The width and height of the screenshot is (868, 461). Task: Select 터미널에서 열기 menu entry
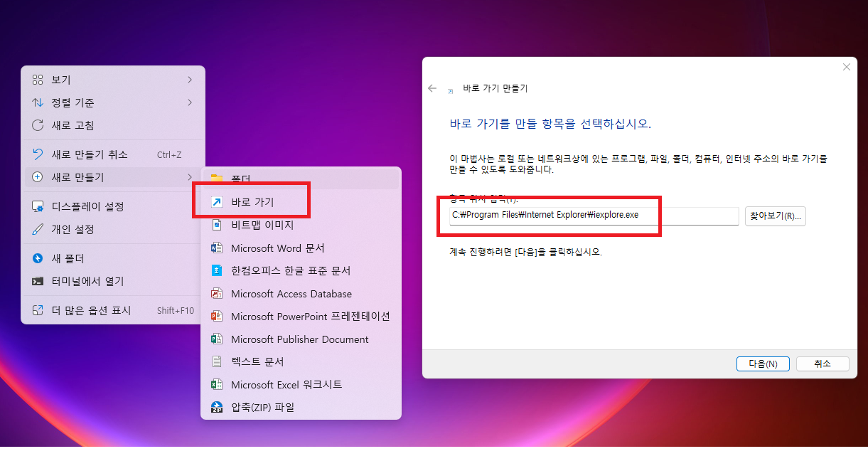[113, 281]
